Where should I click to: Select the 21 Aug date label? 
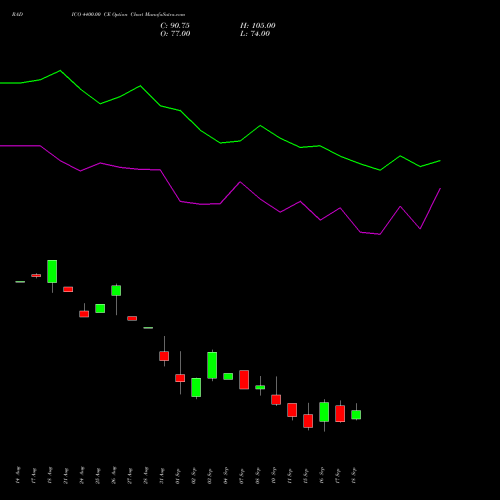[66, 476]
